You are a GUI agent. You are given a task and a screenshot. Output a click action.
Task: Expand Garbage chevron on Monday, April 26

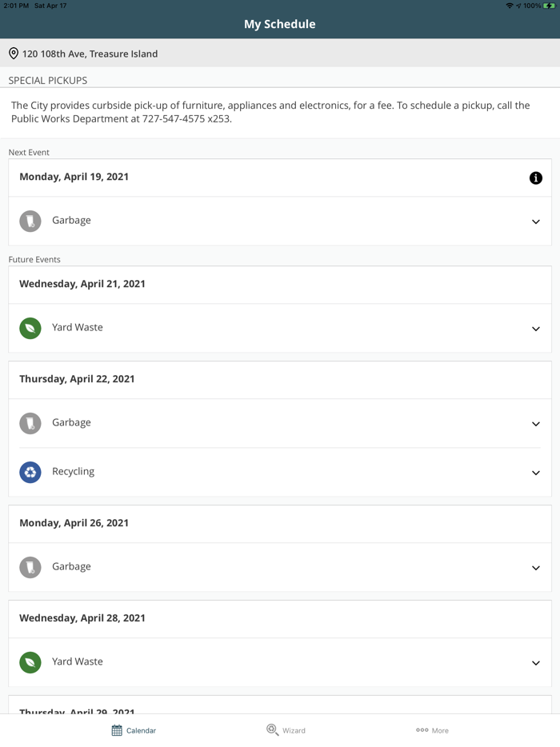click(x=536, y=568)
